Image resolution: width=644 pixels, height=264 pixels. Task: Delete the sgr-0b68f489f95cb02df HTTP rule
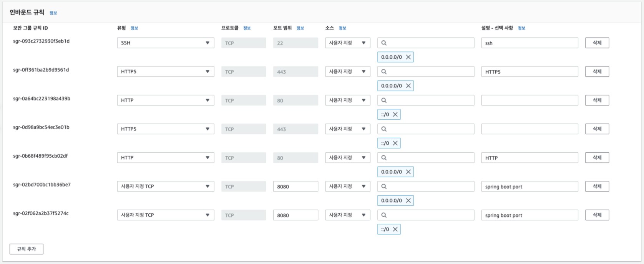point(597,158)
